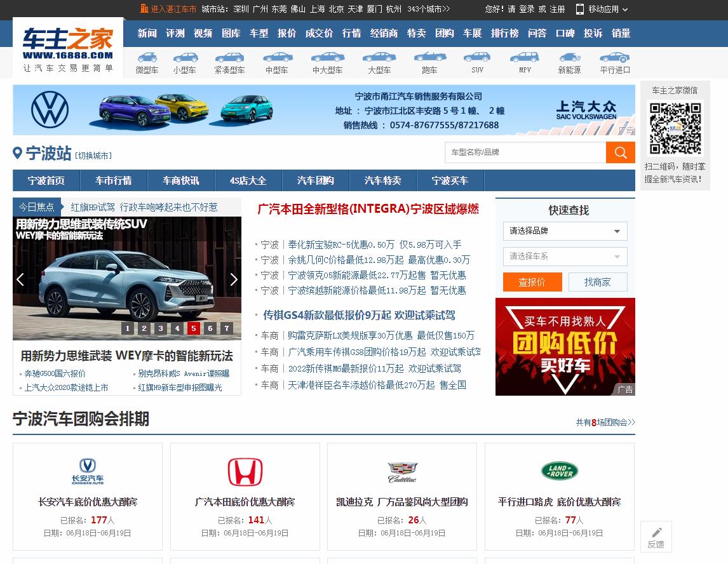Click into the 车型名称/品牌 search field
Image resolution: width=728 pixels, height=564 pixels.
[525, 152]
